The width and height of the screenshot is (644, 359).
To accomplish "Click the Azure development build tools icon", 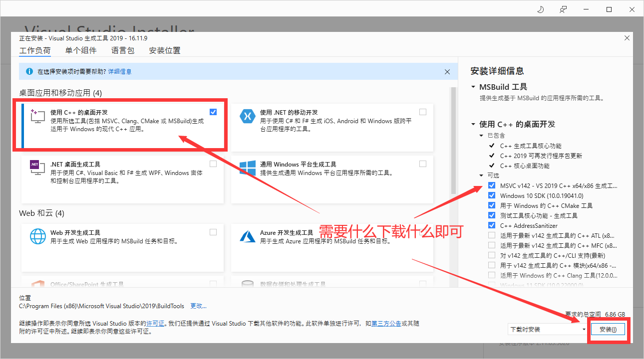I will 248,235.
